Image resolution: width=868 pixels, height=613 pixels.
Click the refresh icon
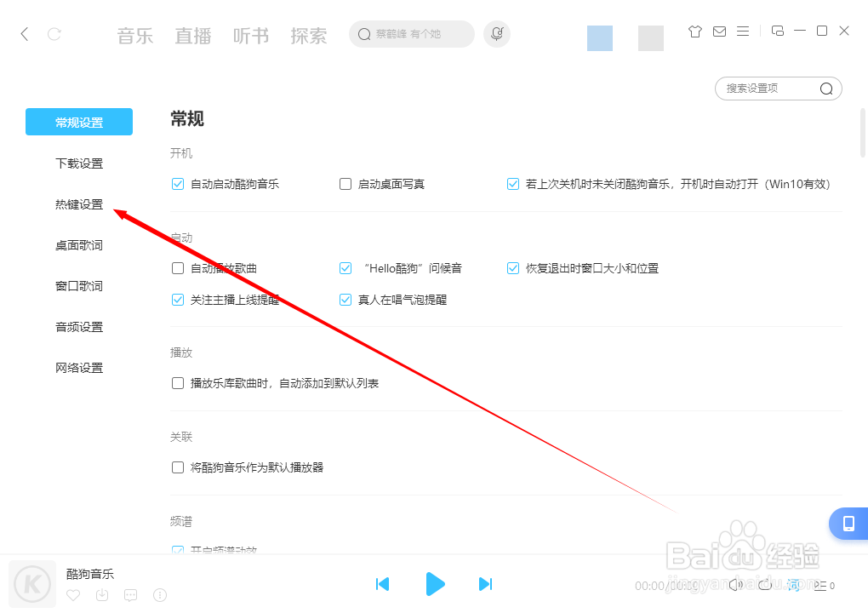point(54,34)
